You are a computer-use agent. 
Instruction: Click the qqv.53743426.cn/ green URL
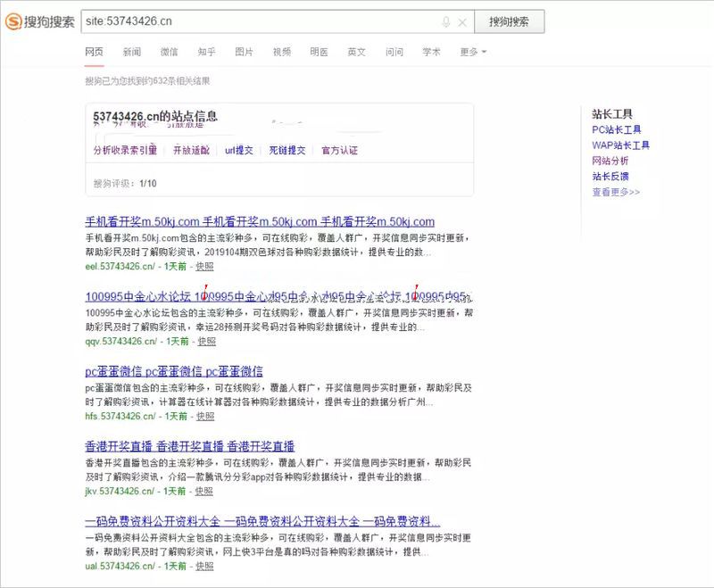(x=121, y=342)
